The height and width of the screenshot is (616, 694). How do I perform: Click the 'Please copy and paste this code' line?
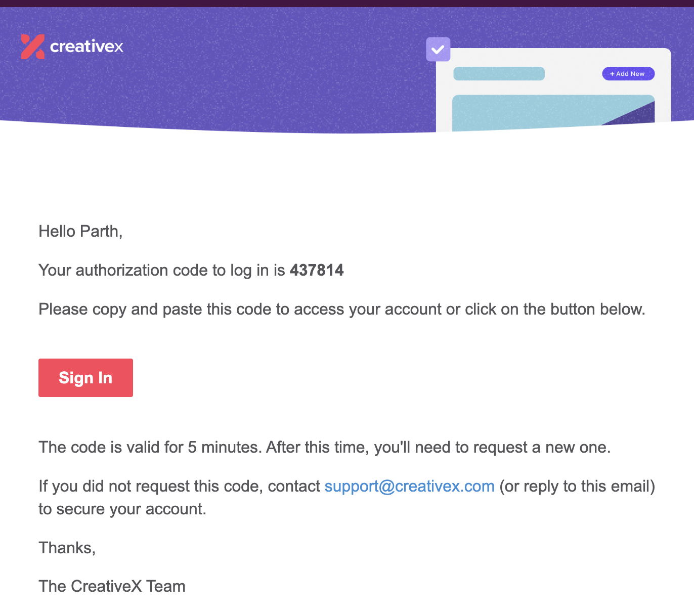[x=342, y=309]
